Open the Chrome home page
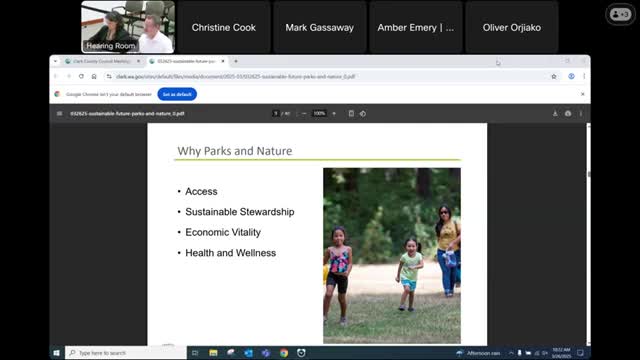Viewport: 640px width, 360px height. (x=94, y=76)
